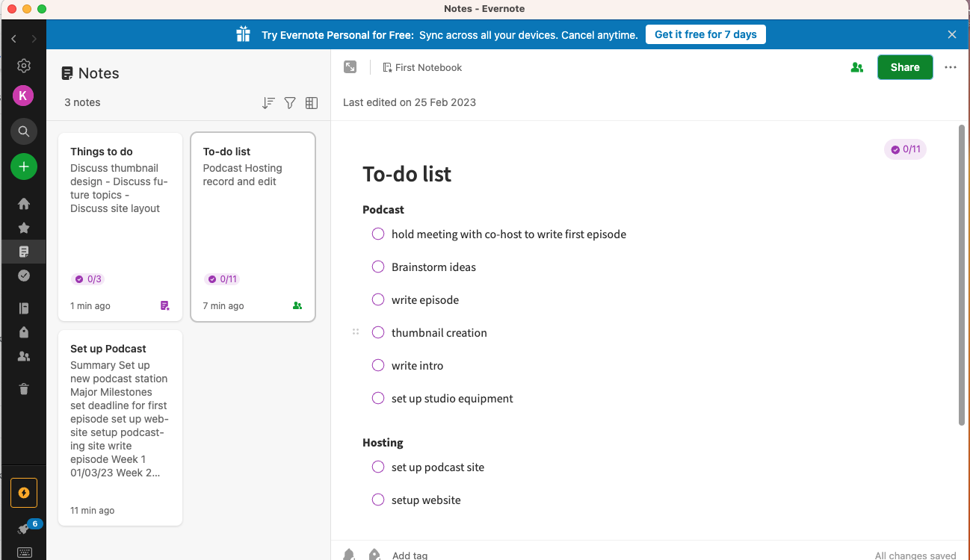Image resolution: width=970 pixels, height=560 pixels.
Task: Select the To-do list note card
Action: pos(253,227)
